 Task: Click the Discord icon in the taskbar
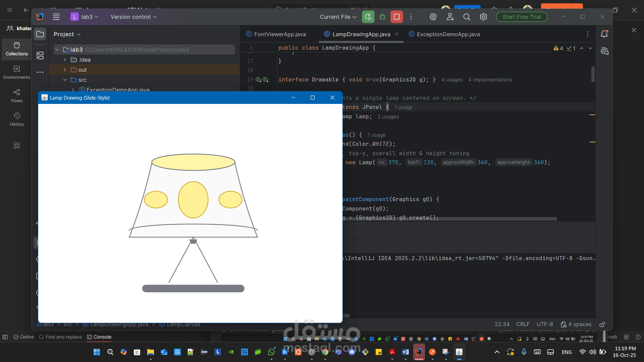(352, 352)
